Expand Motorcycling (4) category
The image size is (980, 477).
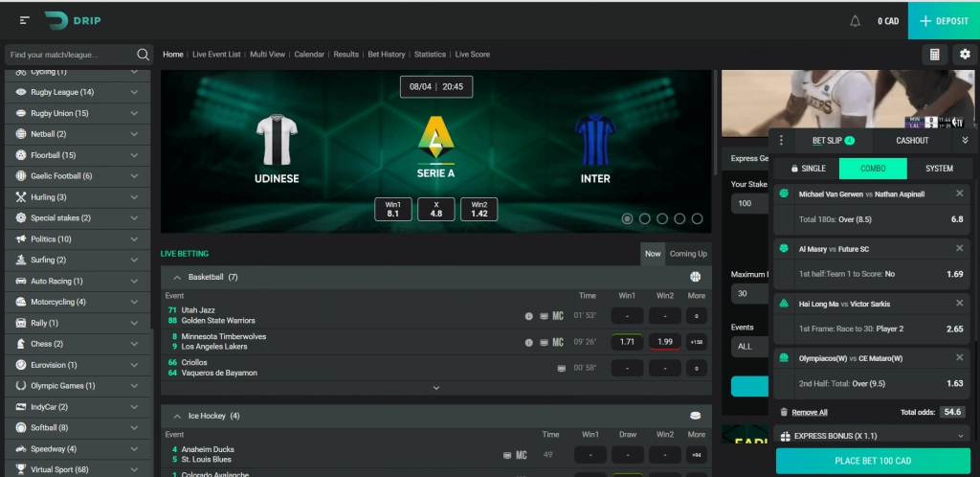[x=78, y=302]
